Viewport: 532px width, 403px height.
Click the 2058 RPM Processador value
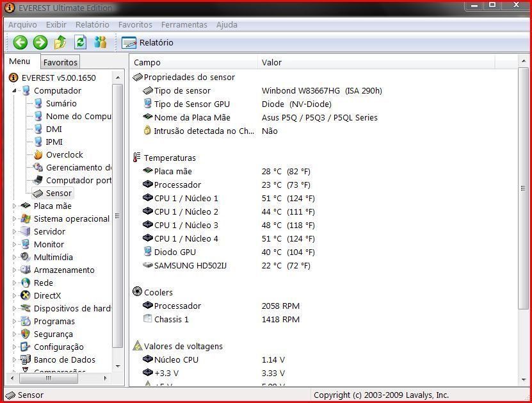[280, 306]
